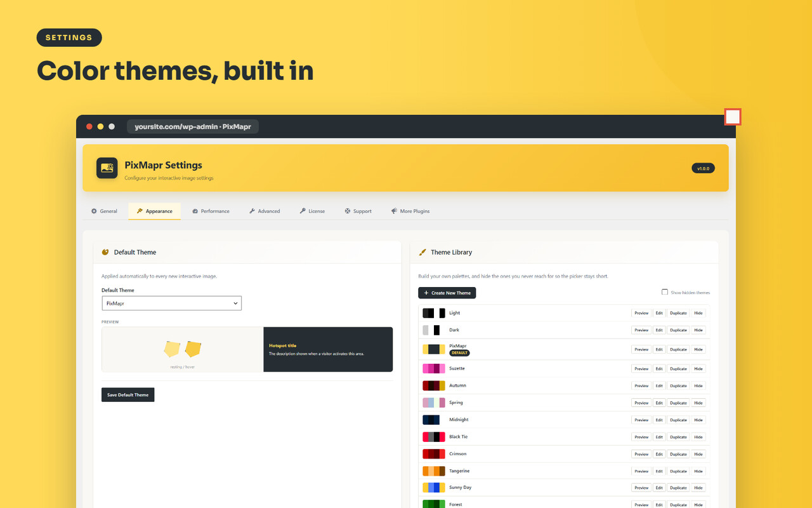
Task: Hide the Midnight theme
Action: [698, 420]
